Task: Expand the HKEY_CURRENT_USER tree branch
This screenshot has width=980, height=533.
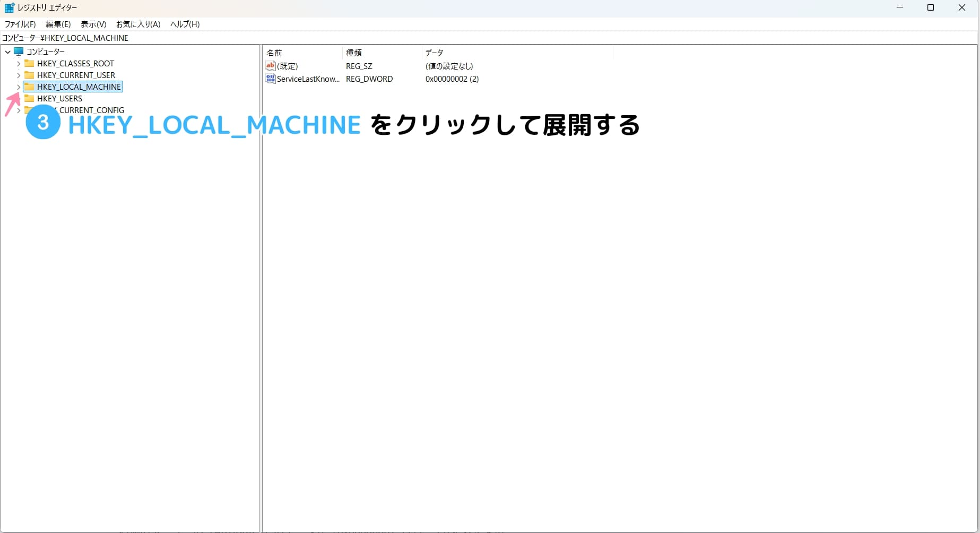Action: click(x=19, y=75)
